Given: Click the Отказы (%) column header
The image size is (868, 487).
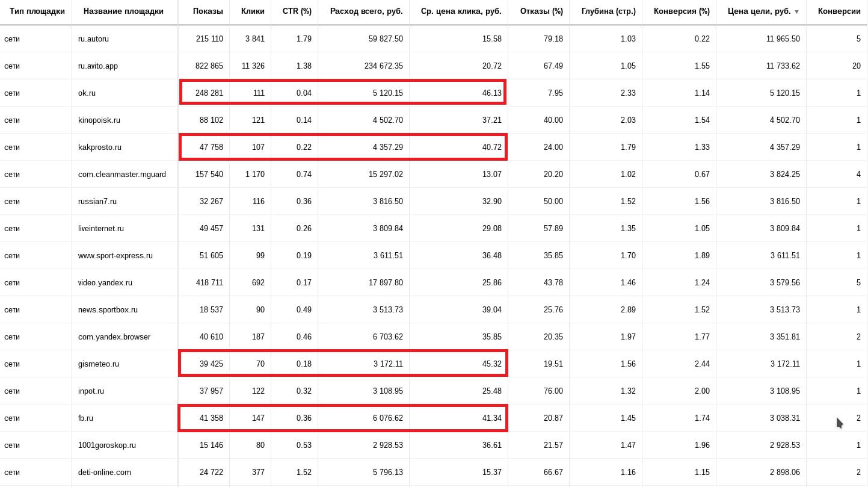Looking at the screenshot, I should point(541,11).
